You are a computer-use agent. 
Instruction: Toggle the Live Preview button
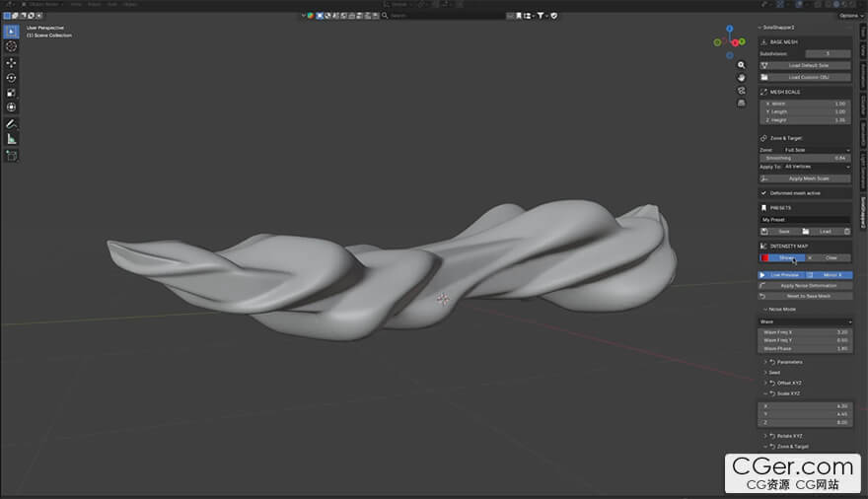point(781,275)
